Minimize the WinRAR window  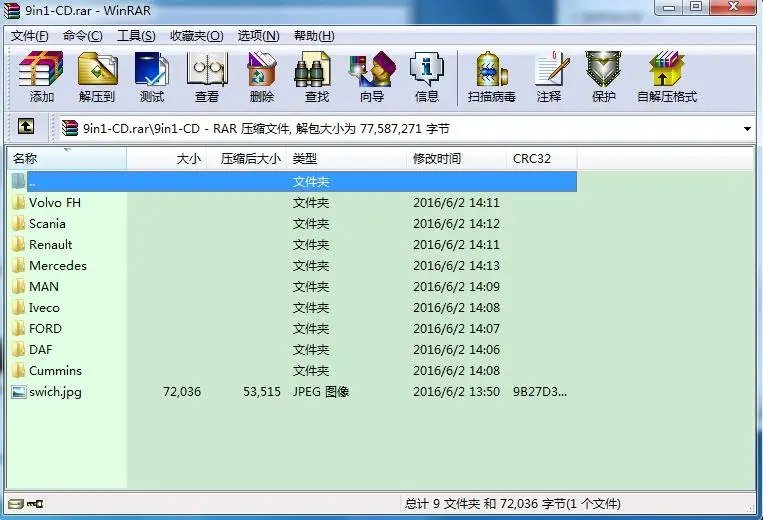[670, 7]
